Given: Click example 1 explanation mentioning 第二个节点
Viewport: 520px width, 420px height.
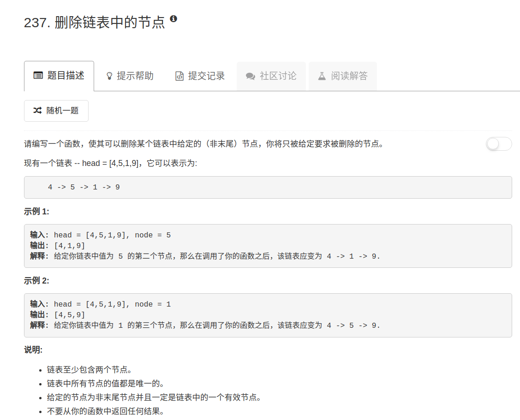Looking at the screenshot, I should pyautogui.click(x=205, y=256).
